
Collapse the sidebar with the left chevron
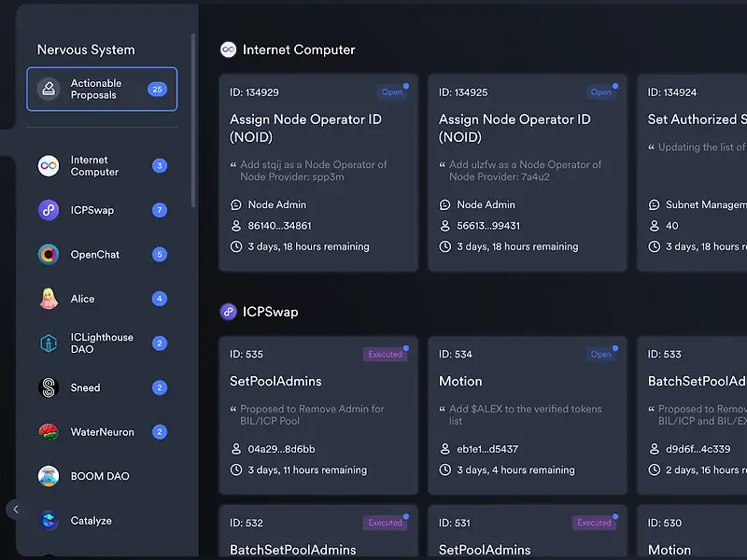point(15,509)
